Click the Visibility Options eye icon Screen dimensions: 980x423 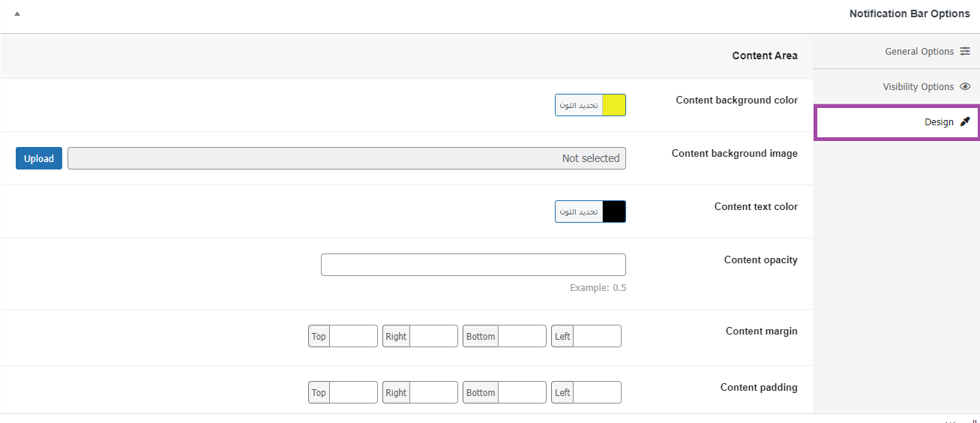click(x=965, y=87)
